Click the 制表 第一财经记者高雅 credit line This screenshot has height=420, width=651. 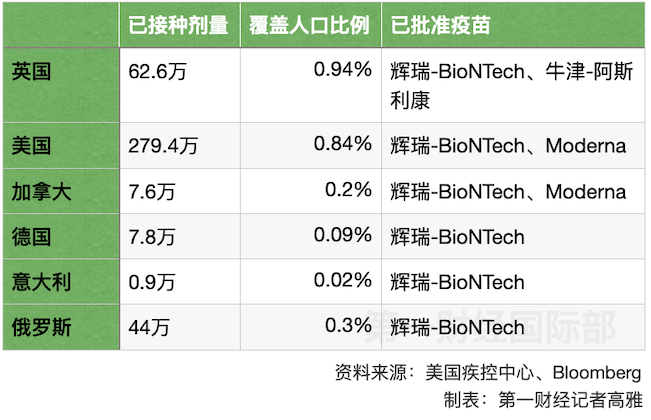543,400
